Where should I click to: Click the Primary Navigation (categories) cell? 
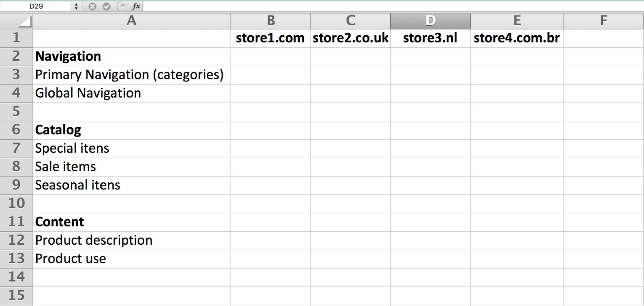[129, 75]
